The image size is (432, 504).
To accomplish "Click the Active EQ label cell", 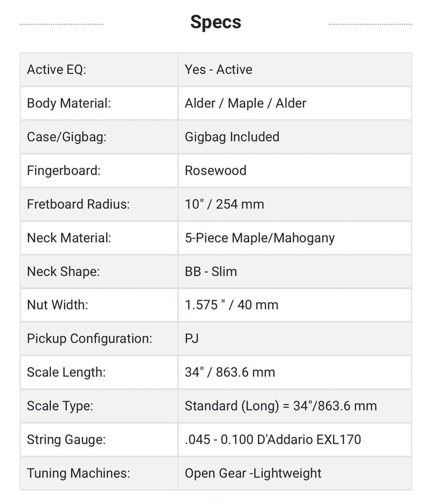I will pyautogui.click(x=56, y=70).
